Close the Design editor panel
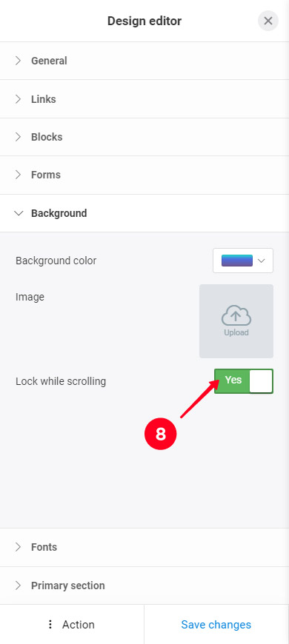 coord(268,21)
